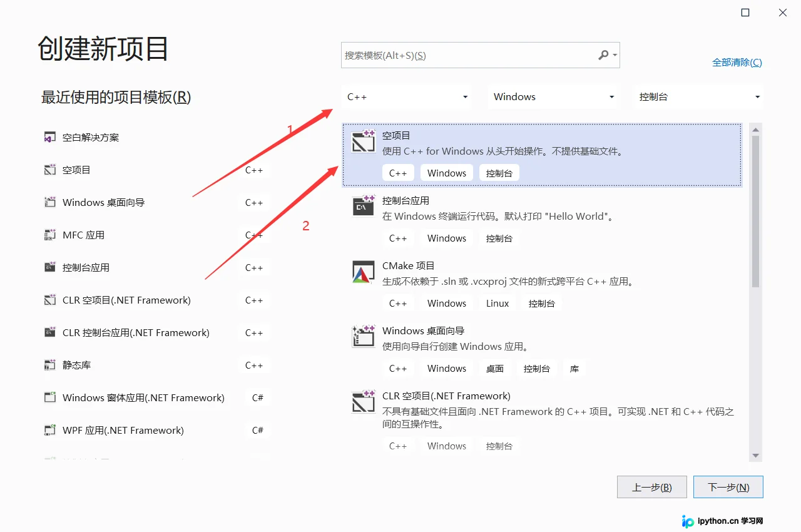Click the Windows 桌面向导 icon in recent list
Viewport: 801px width, 532px height.
(x=50, y=202)
